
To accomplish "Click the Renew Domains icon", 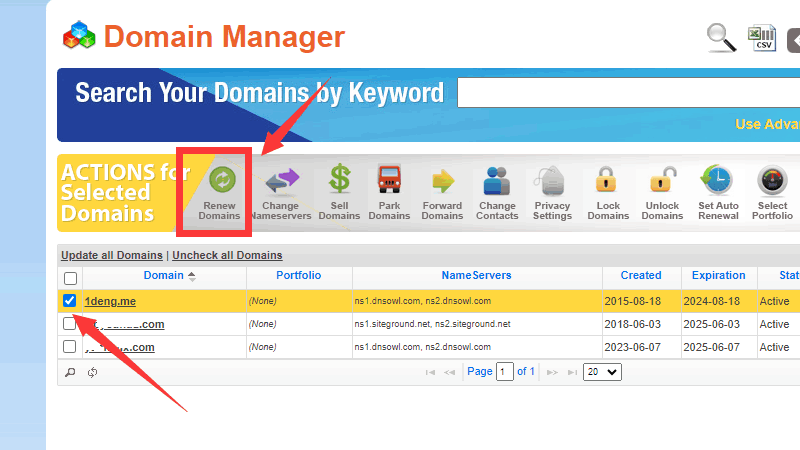I will coord(222,180).
